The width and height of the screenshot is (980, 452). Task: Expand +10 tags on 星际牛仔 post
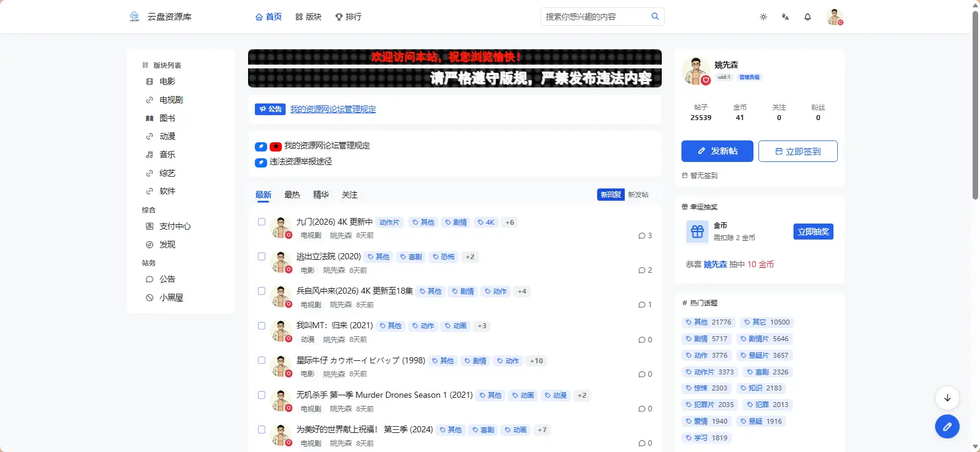click(537, 361)
